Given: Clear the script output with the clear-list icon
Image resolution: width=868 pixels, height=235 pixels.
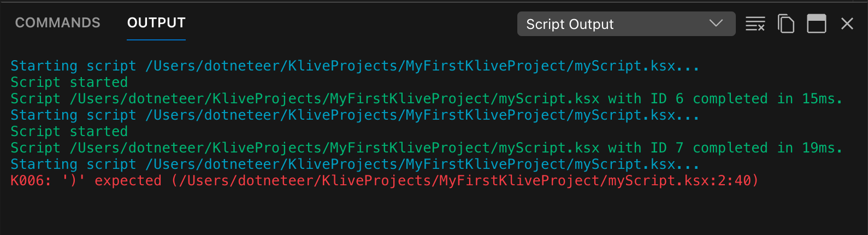Looking at the screenshot, I should coord(755,24).
